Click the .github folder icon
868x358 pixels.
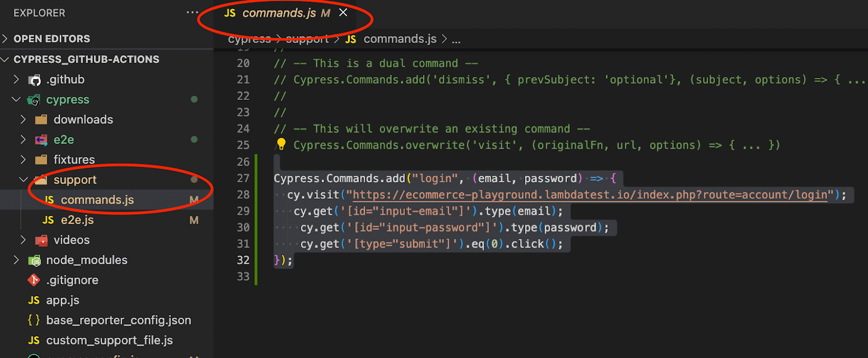pos(35,80)
